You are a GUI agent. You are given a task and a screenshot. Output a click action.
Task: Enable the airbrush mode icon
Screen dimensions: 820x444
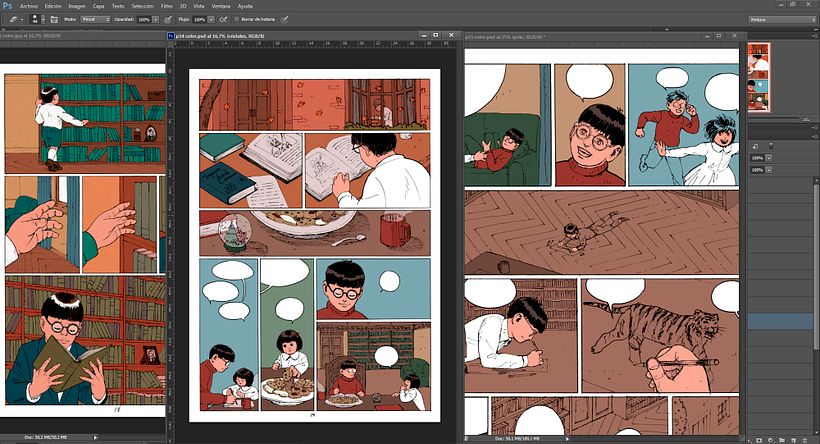tap(223, 19)
